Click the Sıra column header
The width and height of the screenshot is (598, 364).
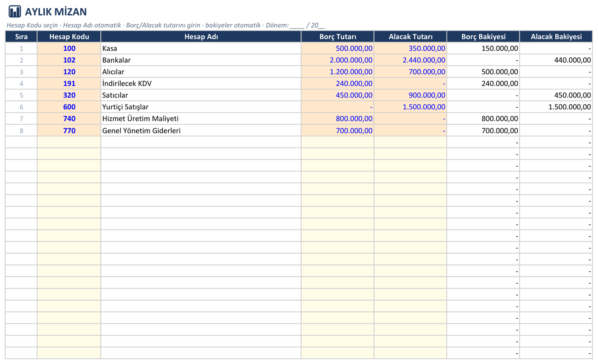[x=21, y=37]
